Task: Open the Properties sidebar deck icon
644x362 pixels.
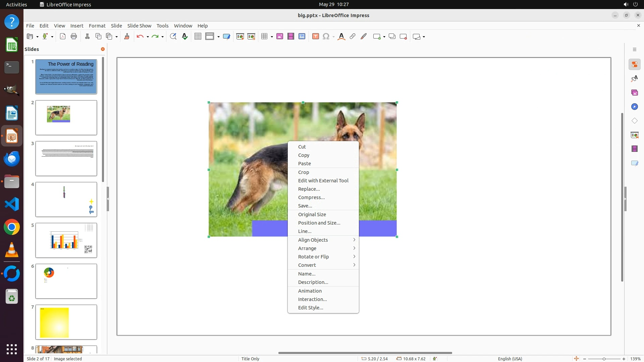Action: (634, 64)
